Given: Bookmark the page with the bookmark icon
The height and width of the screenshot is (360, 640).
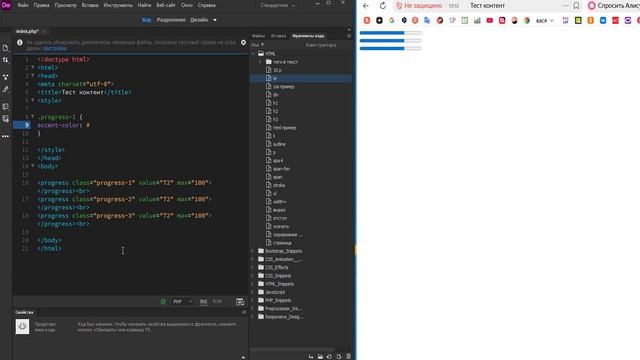Looking at the screenshot, I should click(576, 6).
